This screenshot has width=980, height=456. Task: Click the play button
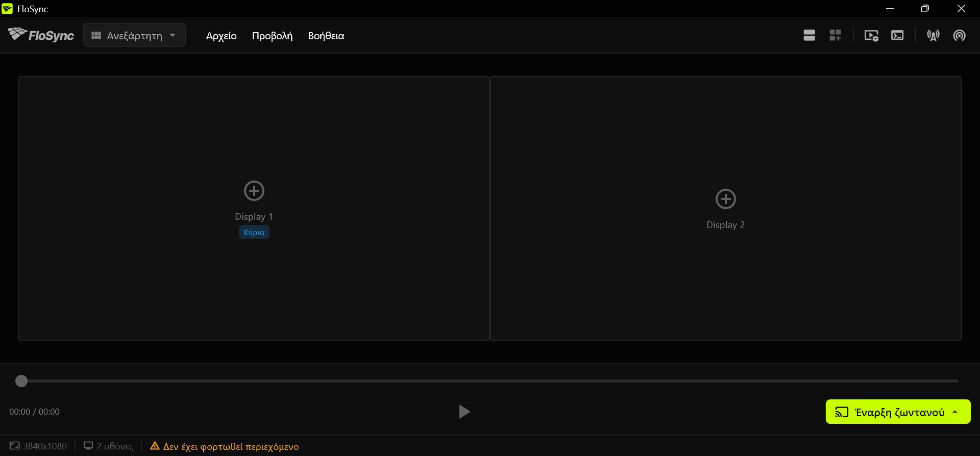click(464, 412)
